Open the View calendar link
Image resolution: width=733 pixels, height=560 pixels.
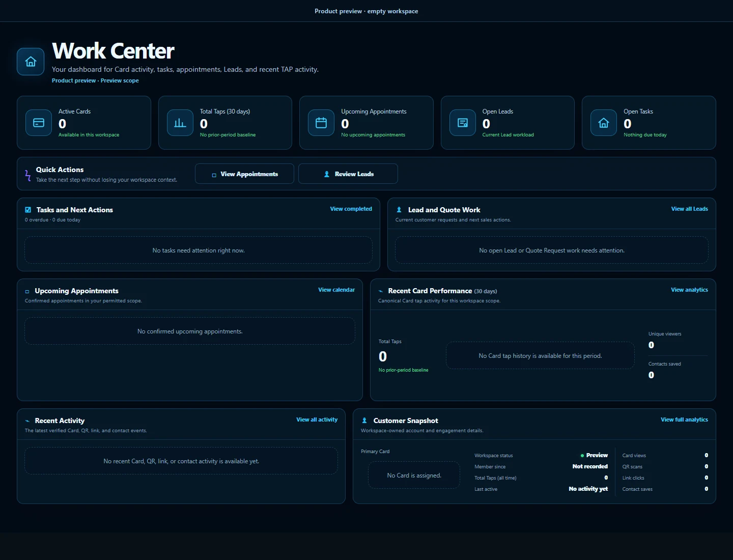click(336, 290)
